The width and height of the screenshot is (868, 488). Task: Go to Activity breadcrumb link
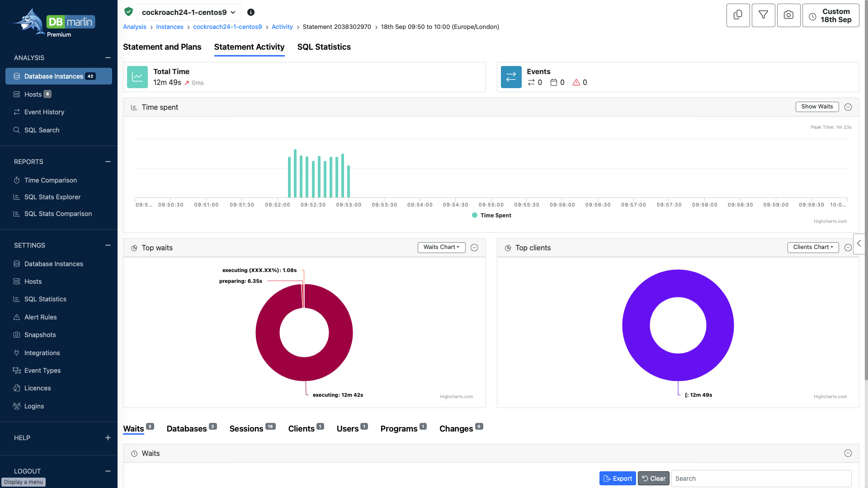282,27
